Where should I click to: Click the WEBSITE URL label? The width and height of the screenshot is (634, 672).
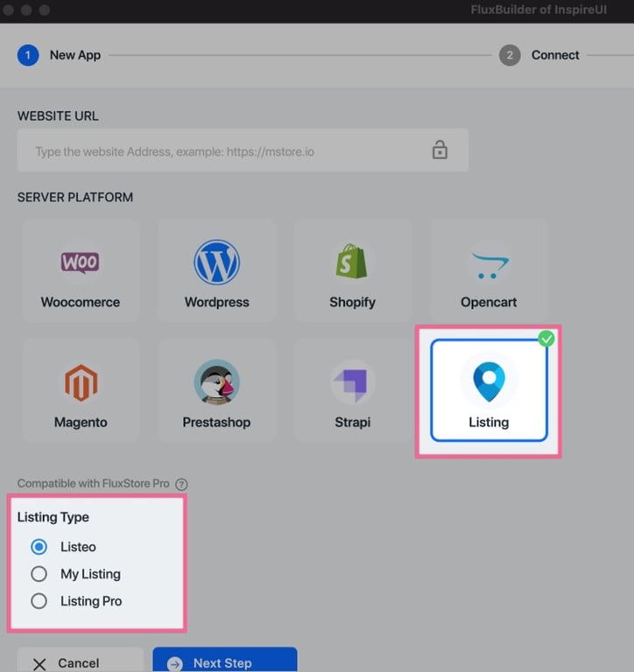click(58, 116)
